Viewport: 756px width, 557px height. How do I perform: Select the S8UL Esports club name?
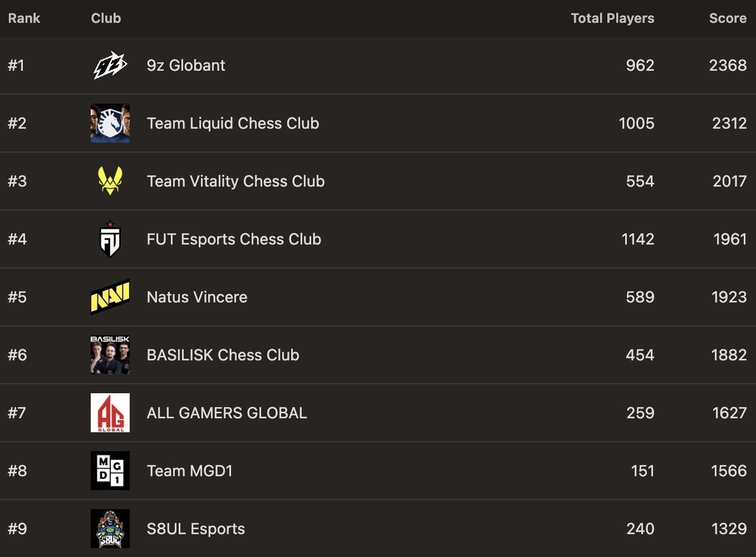tap(196, 529)
